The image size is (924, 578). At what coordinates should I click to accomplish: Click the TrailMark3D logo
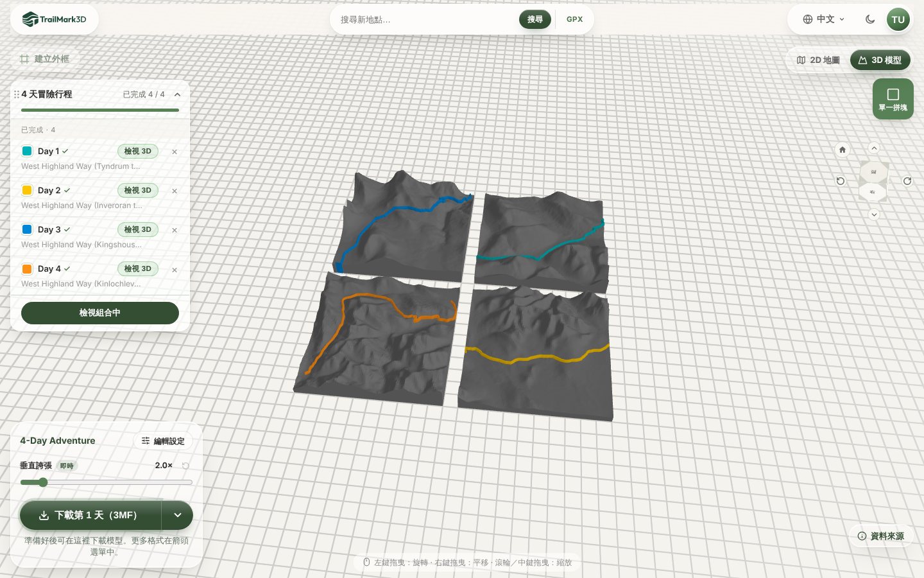coord(55,19)
